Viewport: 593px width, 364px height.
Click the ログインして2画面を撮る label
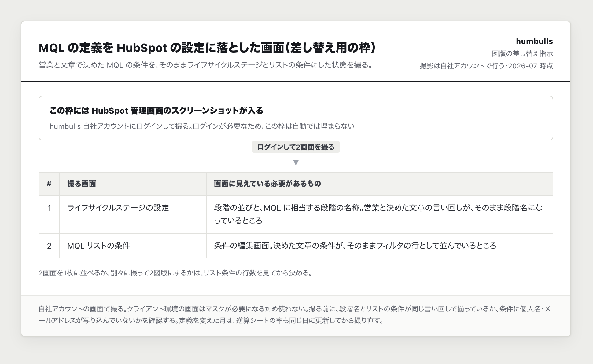point(296,147)
